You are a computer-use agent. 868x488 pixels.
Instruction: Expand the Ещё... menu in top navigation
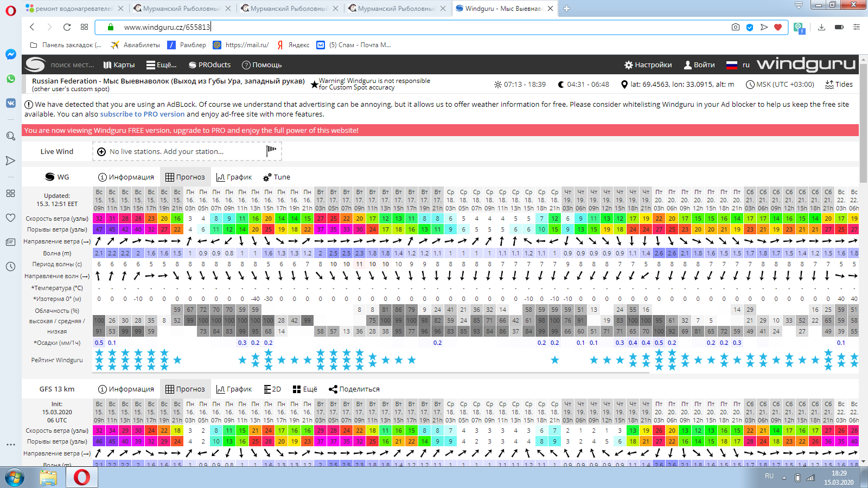162,65
